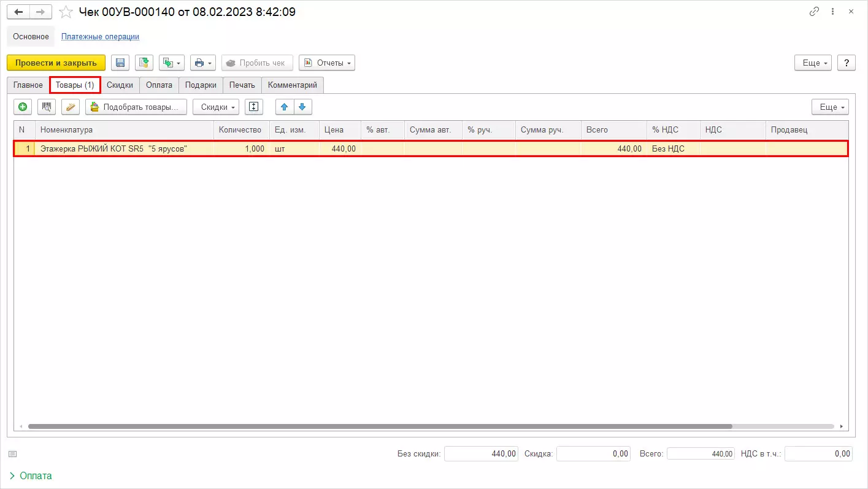Open barcode search in the goods toolbar
Image resolution: width=868 pixels, height=489 pixels.
(47, 107)
